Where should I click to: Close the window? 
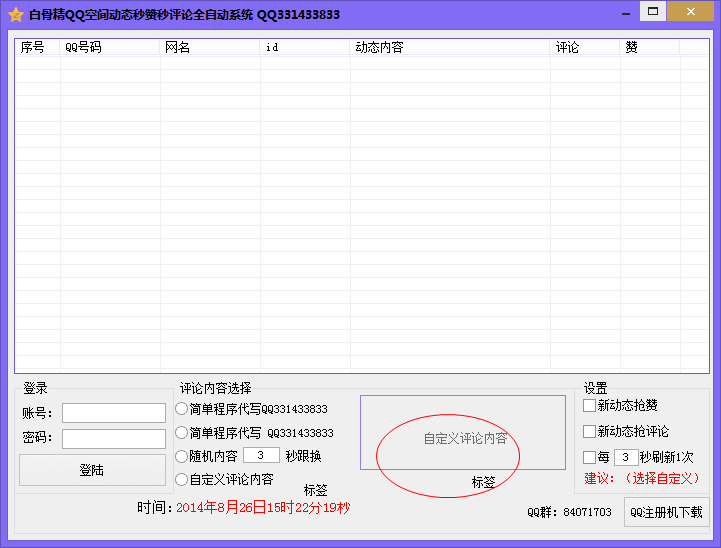click(691, 11)
